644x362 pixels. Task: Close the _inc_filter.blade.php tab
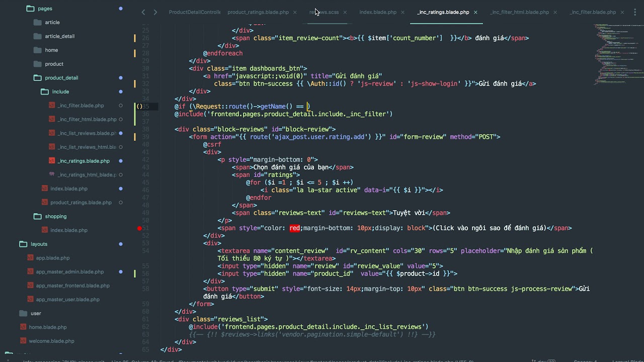pyautogui.click(x=622, y=12)
